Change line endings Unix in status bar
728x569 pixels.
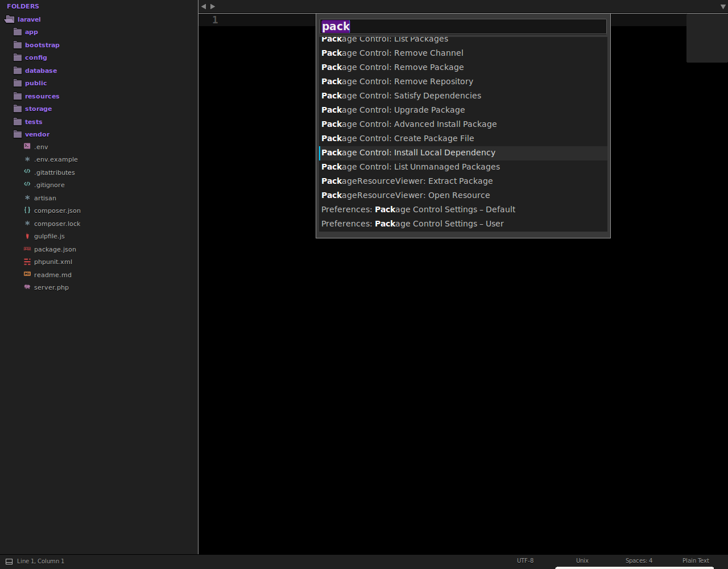[x=582, y=560]
